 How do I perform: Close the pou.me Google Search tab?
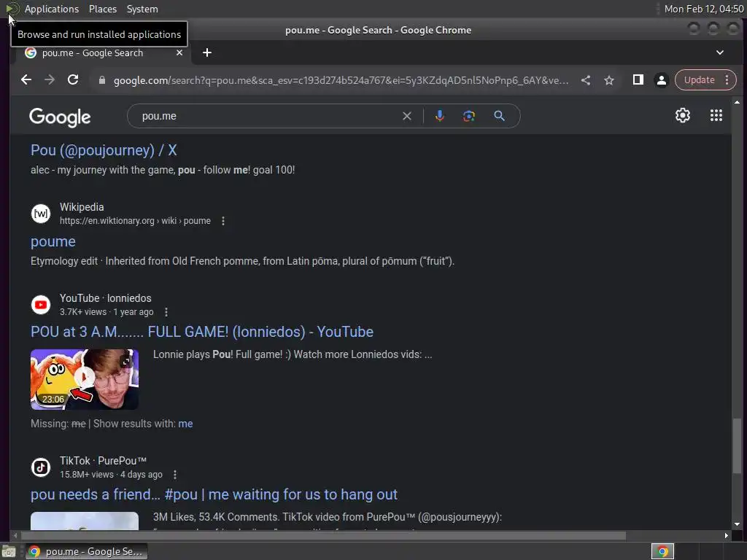click(179, 52)
